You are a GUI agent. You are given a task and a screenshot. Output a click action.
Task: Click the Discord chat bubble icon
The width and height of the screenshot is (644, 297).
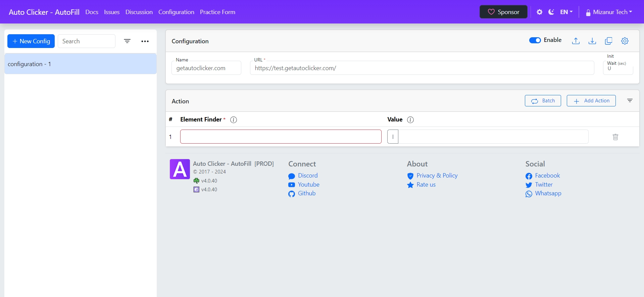pyautogui.click(x=292, y=176)
